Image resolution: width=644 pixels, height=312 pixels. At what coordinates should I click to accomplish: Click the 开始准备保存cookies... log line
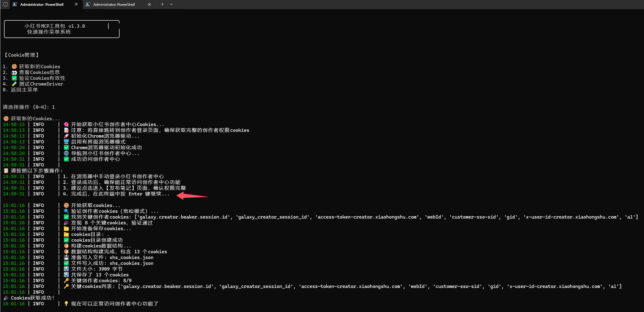coord(101,228)
